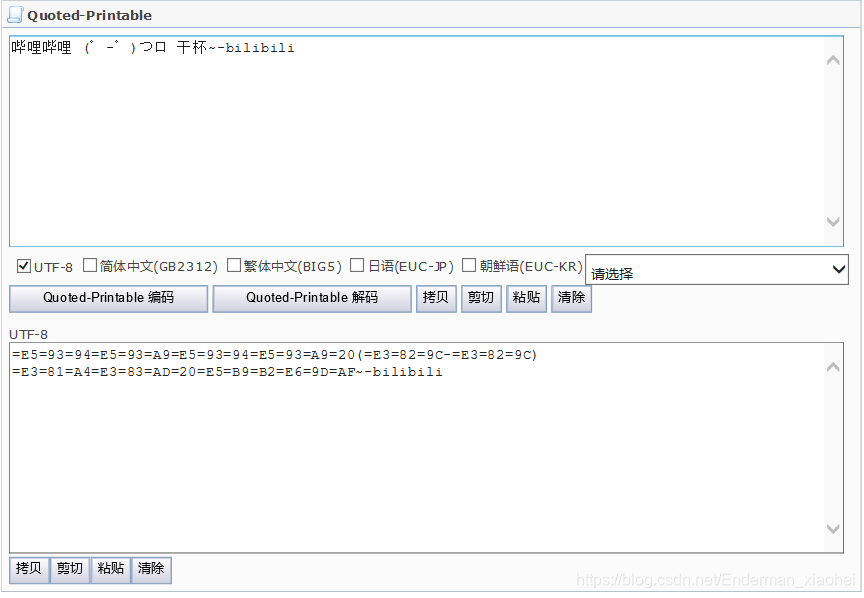The image size is (864, 598).
Task: Click the Quoted-Printable window icon
Action: 14,14
